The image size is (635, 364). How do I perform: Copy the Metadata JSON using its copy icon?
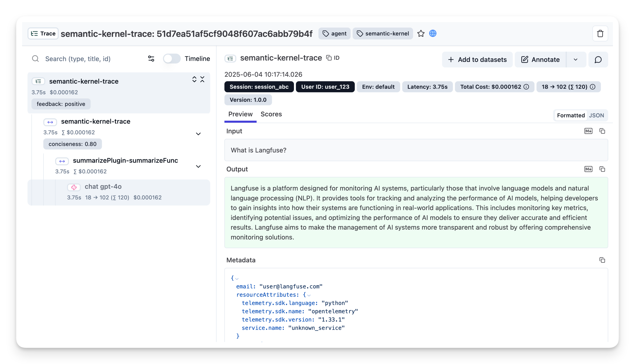point(602,260)
